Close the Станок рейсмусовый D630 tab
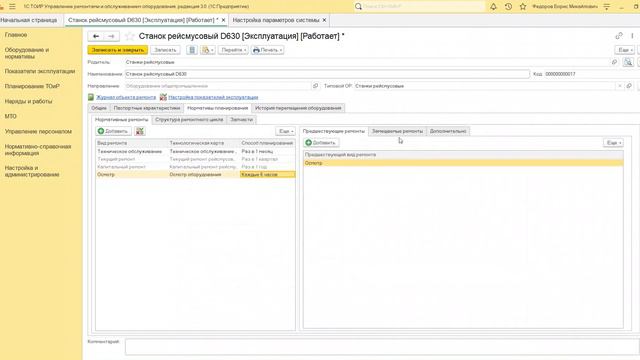This screenshot has width=640, height=360. point(223,20)
